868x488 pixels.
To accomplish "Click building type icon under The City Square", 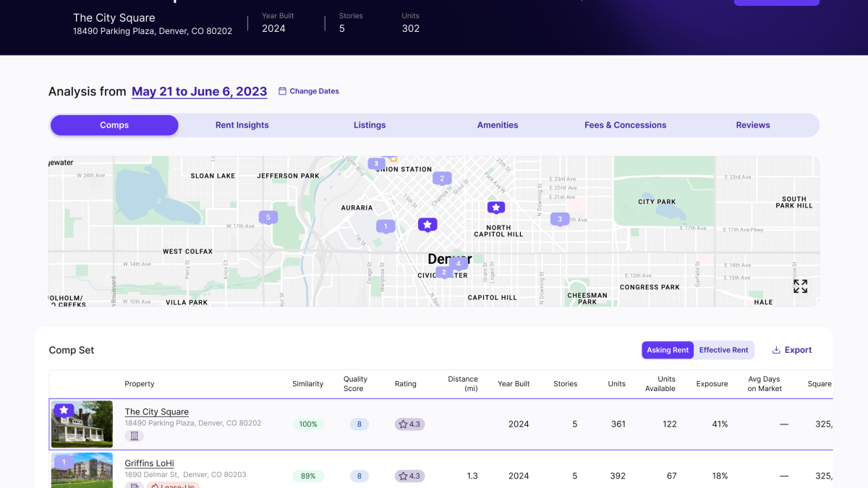I will coord(134,436).
